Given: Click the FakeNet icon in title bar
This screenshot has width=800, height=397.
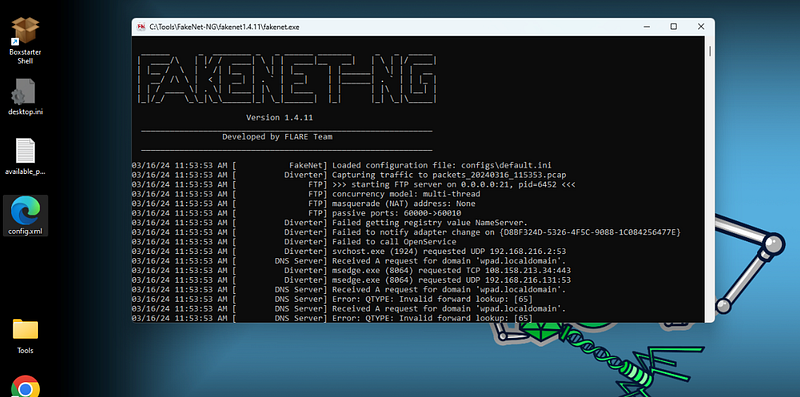Looking at the screenshot, I should [x=140, y=27].
